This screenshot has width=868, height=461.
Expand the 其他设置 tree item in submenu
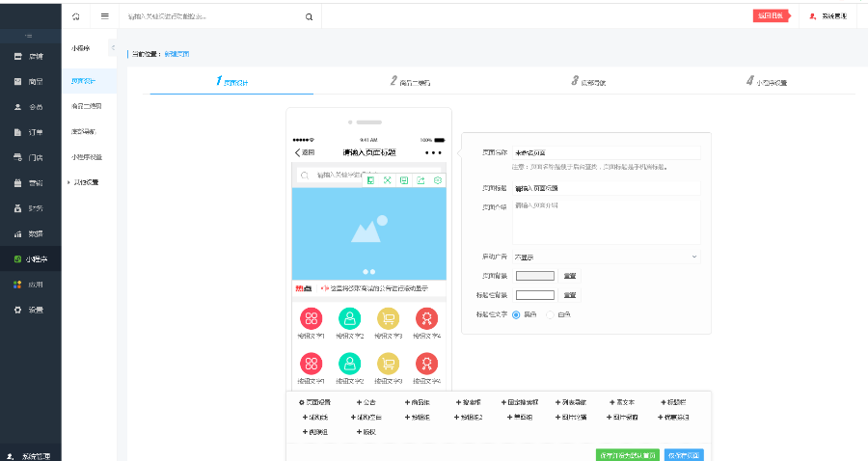(83, 182)
